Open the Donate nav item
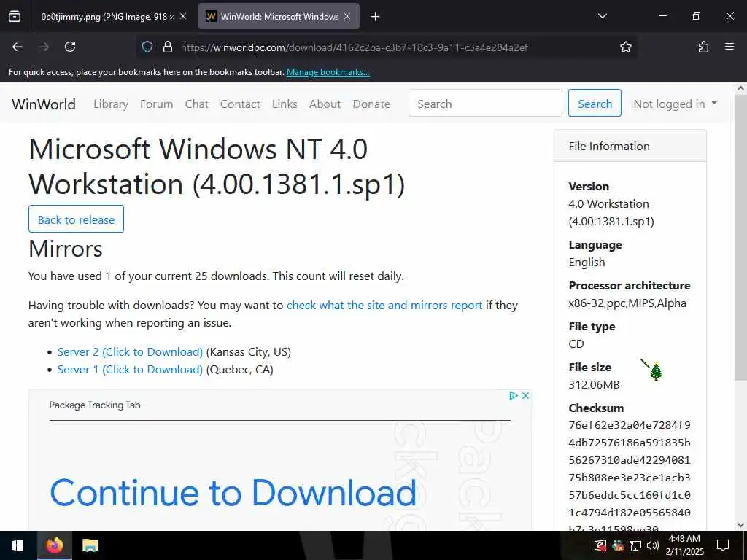 (371, 104)
